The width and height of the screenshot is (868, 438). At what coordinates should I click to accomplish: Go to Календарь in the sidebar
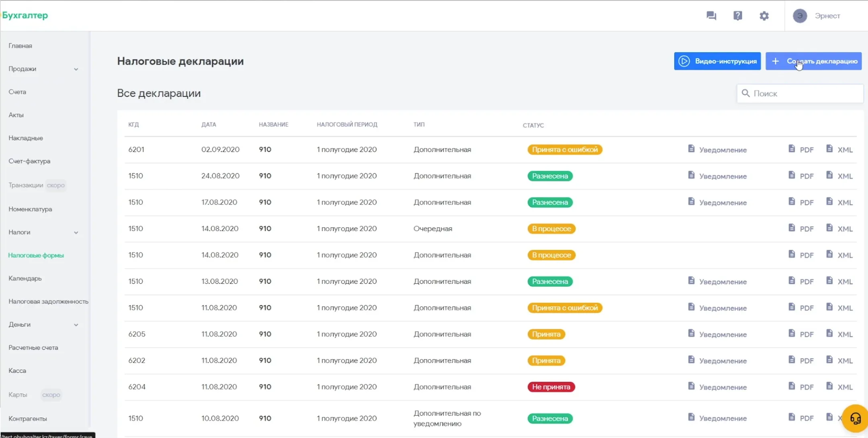[25, 278]
